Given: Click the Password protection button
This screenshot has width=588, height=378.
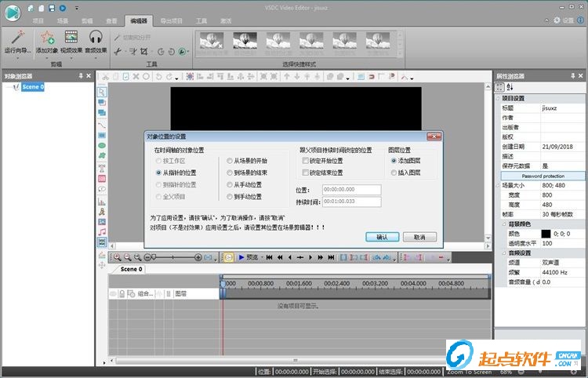Looking at the screenshot, I should [x=543, y=176].
